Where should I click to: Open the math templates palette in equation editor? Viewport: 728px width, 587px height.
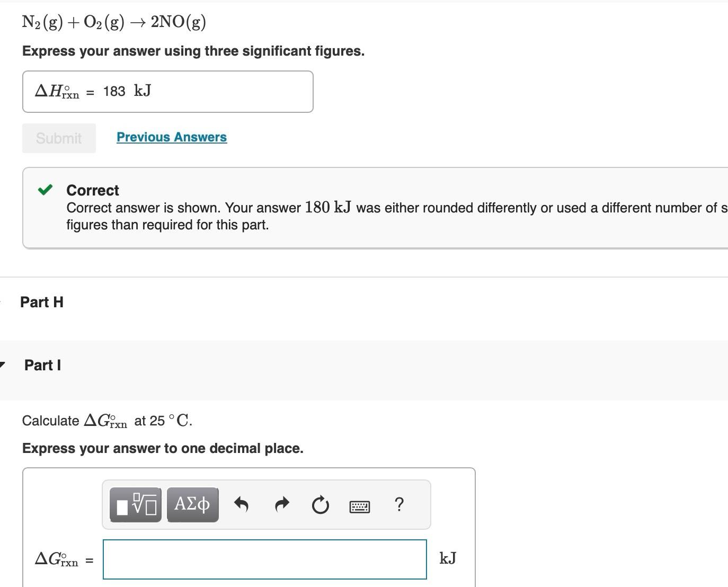(x=135, y=504)
